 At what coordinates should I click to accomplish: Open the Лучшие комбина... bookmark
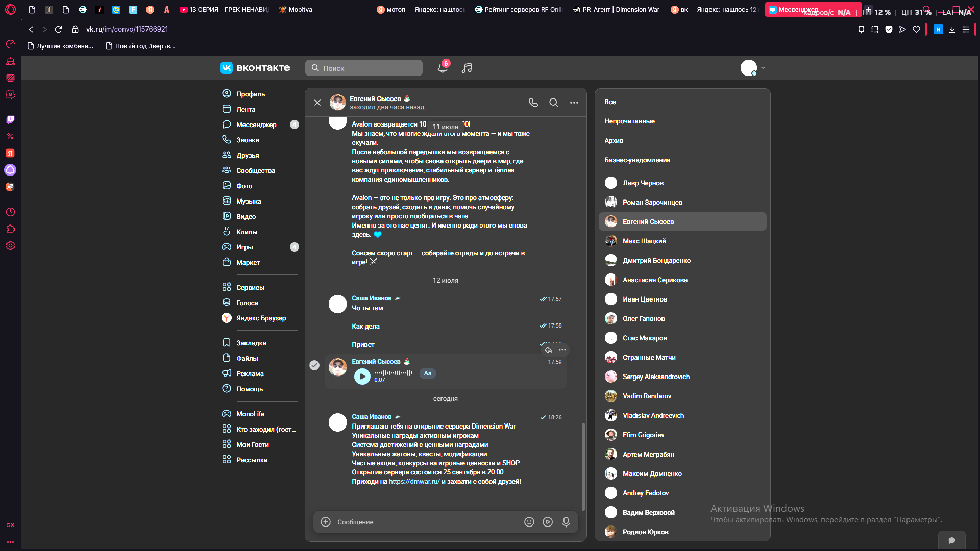(60, 46)
